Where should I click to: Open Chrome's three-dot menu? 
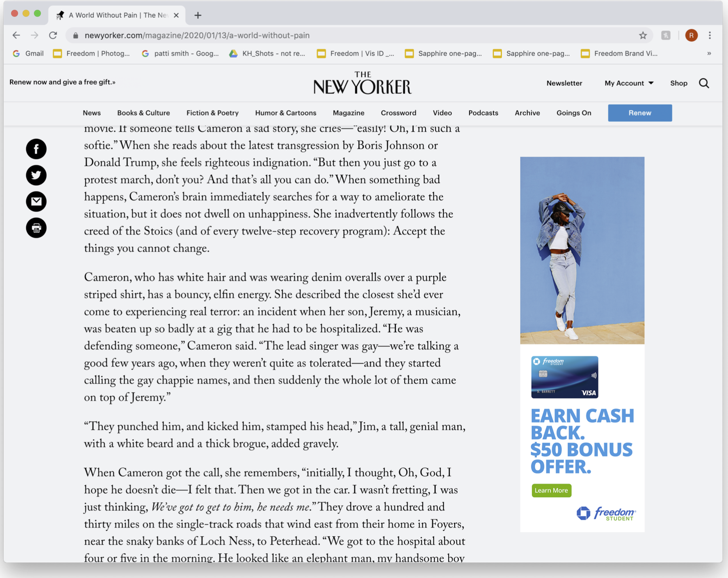tap(710, 36)
